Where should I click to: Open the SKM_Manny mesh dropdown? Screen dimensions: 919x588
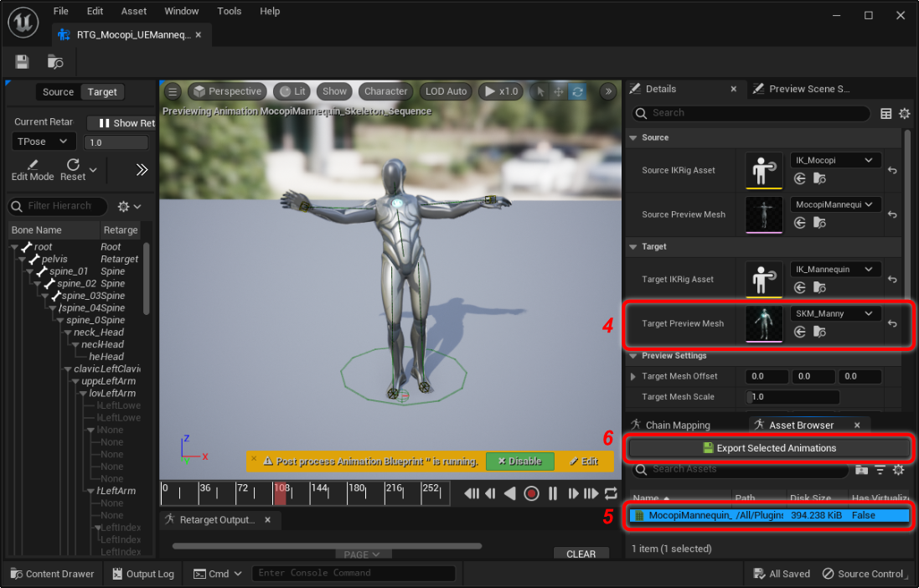point(834,313)
